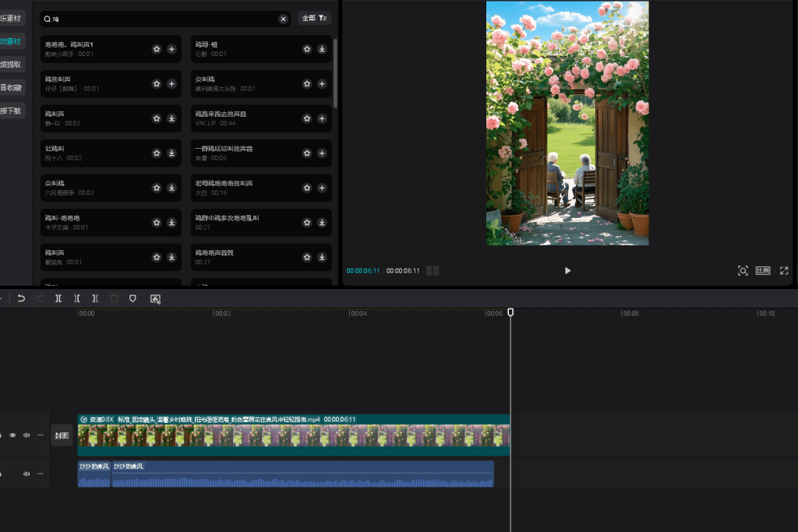This screenshot has width=798, height=532.
Task: Download the 鸡咯咯声音效 sound
Action: click(322, 257)
